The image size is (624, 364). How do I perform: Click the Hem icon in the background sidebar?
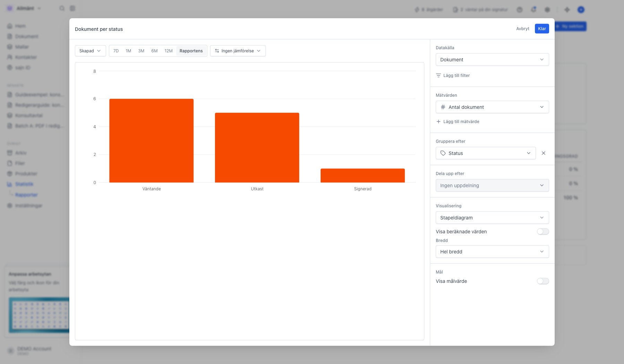[10, 26]
